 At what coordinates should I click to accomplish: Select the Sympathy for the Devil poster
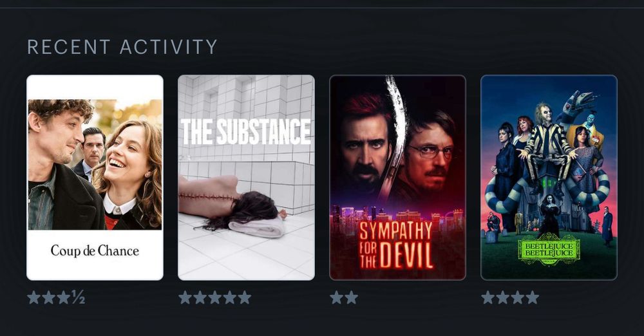397,178
